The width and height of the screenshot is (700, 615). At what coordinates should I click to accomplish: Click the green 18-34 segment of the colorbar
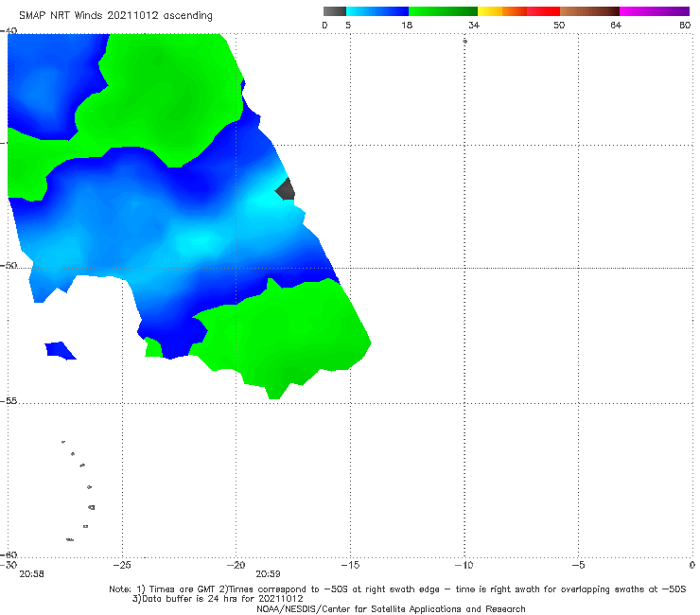443,11
